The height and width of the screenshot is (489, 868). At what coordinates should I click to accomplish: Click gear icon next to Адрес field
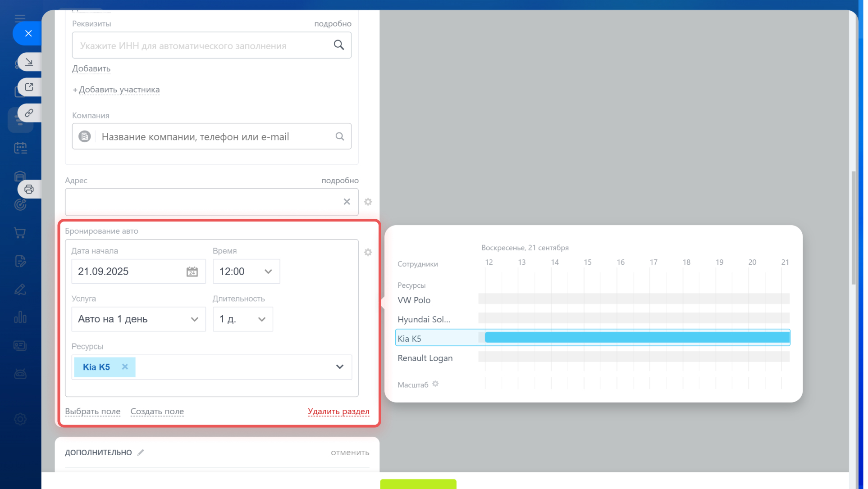[368, 202]
